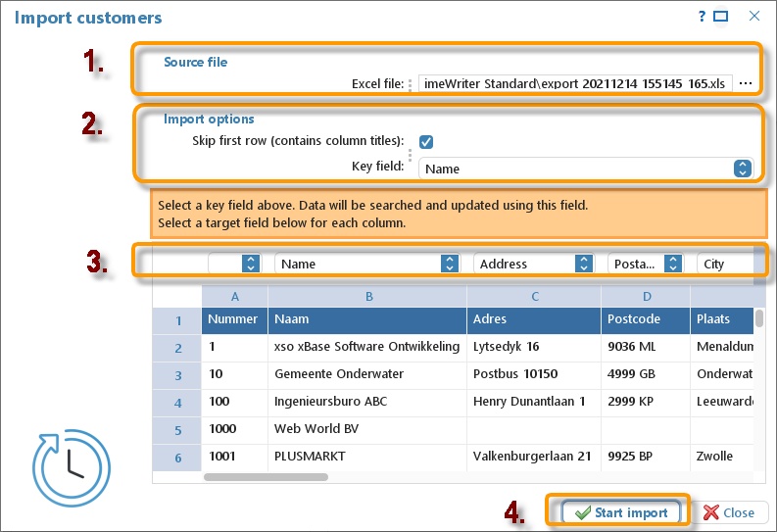Select column header A
This screenshot has height=532, width=777.
(x=235, y=296)
